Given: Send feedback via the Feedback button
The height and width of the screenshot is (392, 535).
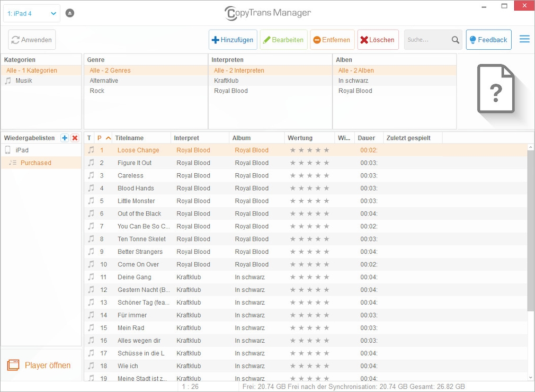Looking at the screenshot, I should tap(488, 39).
